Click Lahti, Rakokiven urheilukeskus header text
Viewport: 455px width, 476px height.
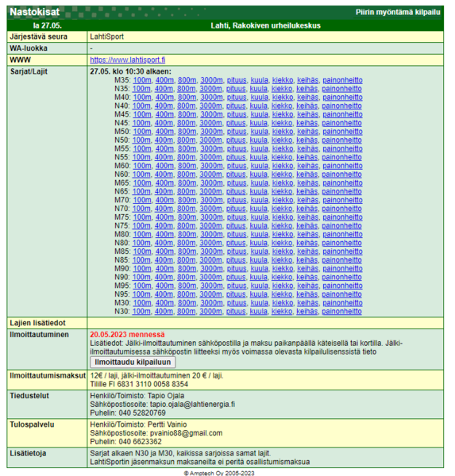pos(266,25)
